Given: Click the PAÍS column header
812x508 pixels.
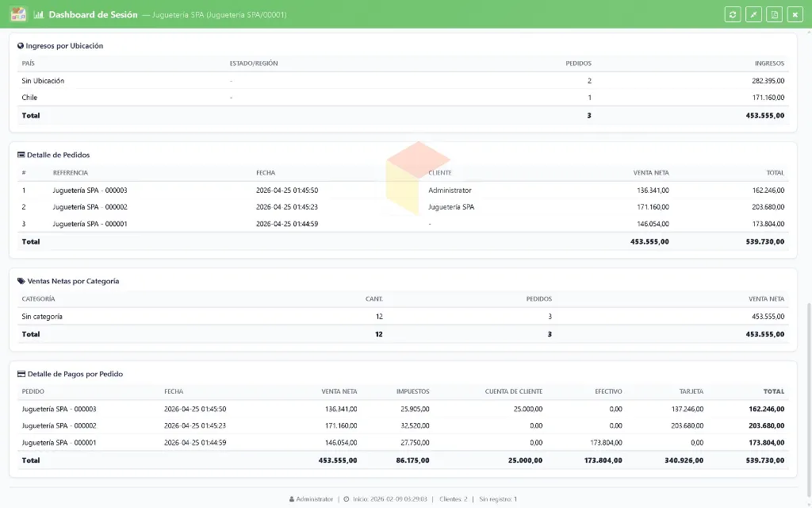Looking at the screenshot, I should click(x=28, y=63).
